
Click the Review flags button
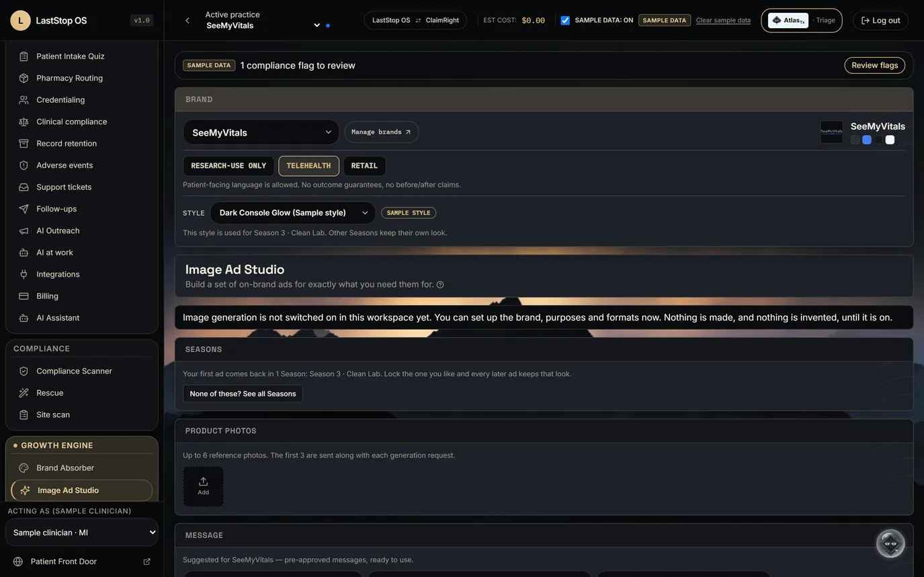[875, 65]
